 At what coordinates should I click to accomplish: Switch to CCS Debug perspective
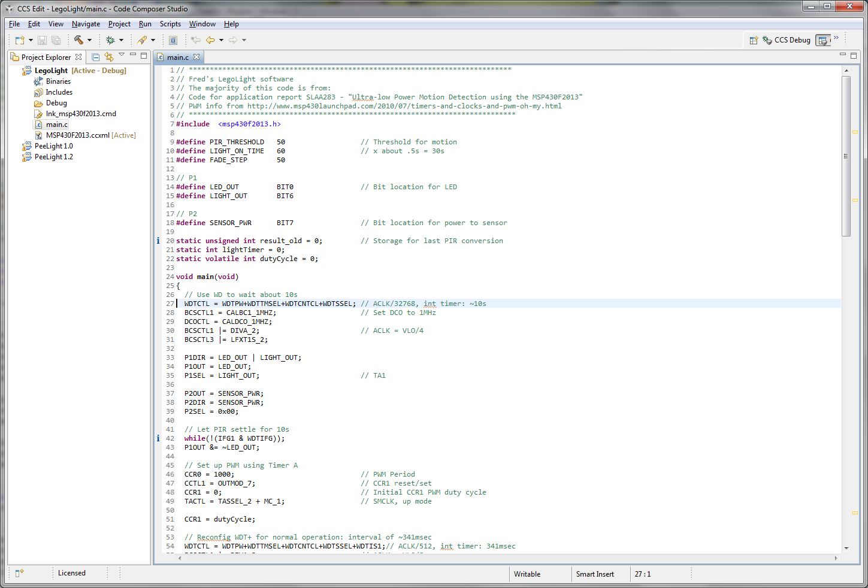786,40
